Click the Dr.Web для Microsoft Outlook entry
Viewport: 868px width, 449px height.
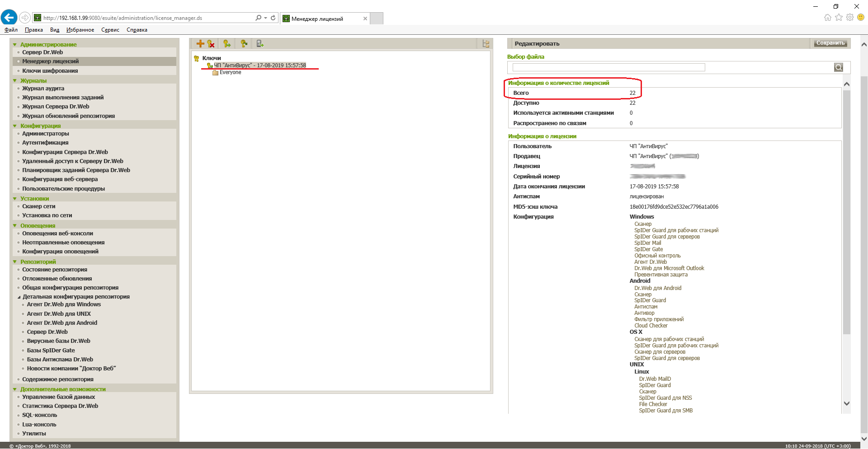click(x=669, y=268)
